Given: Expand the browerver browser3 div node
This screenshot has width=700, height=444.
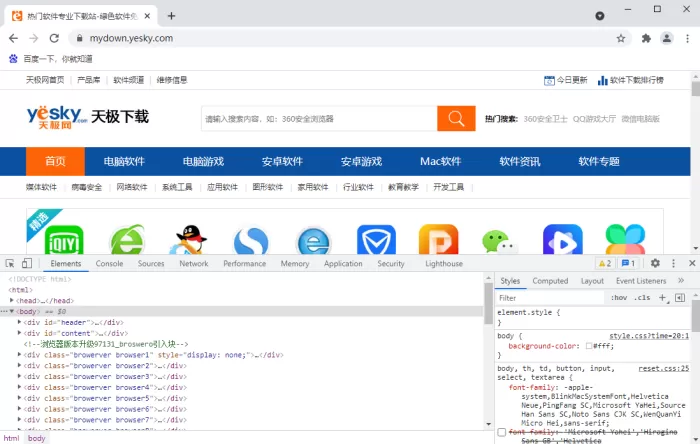Looking at the screenshot, I should click(x=19, y=376).
